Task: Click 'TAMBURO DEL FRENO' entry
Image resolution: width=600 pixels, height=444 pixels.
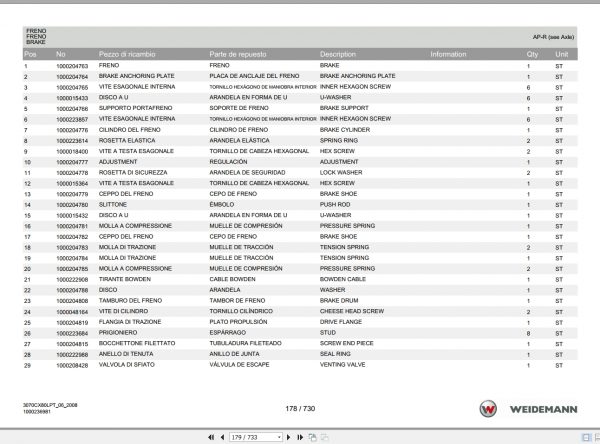Action: (130, 300)
